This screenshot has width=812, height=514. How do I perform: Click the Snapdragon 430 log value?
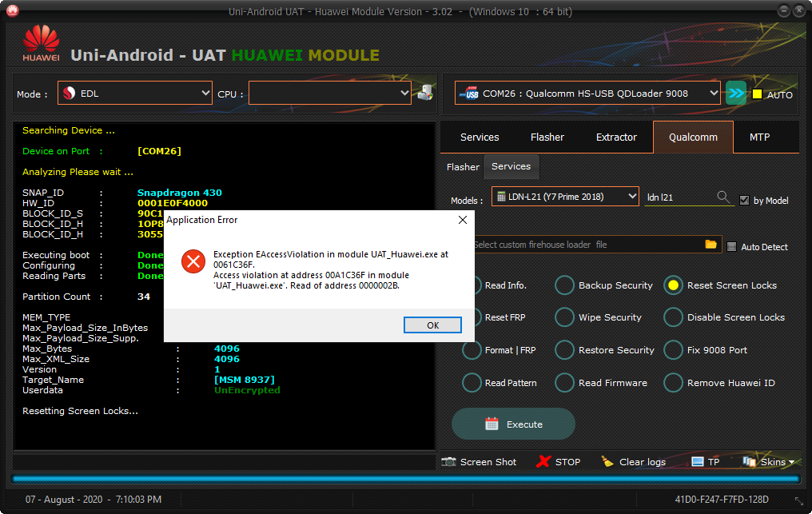(179, 192)
